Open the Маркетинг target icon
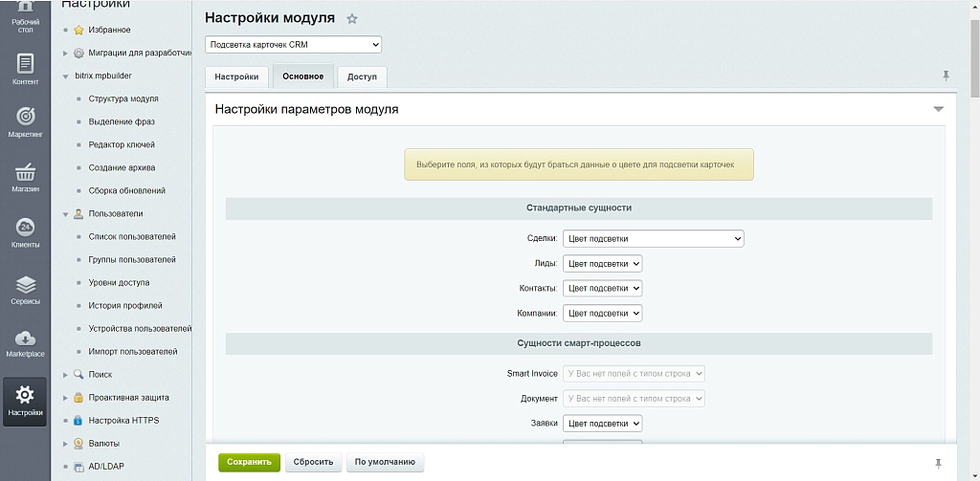The height and width of the screenshot is (481, 980). tap(25, 117)
